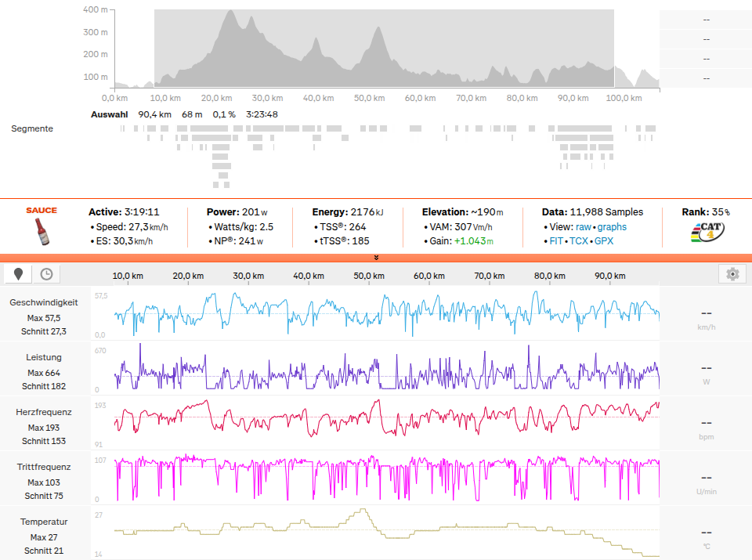The height and width of the screenshot is (560, 752).
Task: Download the TCX file
Action: click(578, 241)
